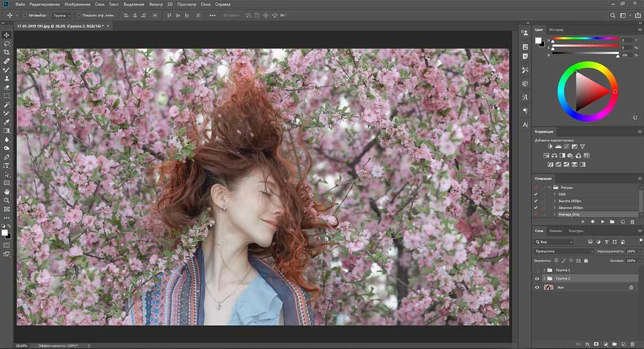Viewport: 644px width, 349px height.
Task: Pick the Clone Stamp tool
Action: click(x=7, y=78)
